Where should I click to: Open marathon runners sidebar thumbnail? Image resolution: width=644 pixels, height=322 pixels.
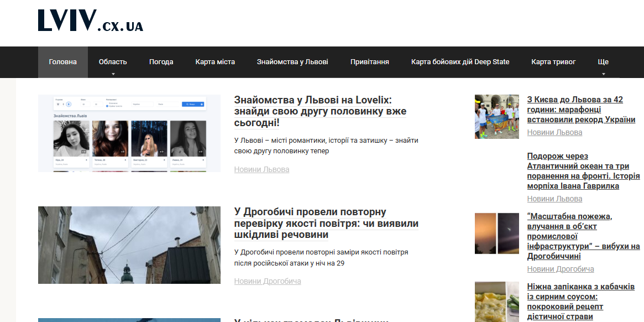click(x=497, y=117)
